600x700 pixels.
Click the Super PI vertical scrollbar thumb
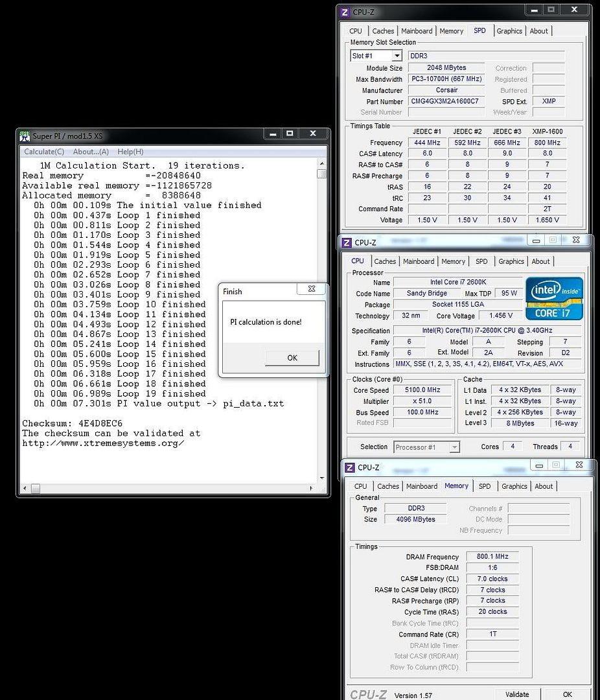point(322,174)
